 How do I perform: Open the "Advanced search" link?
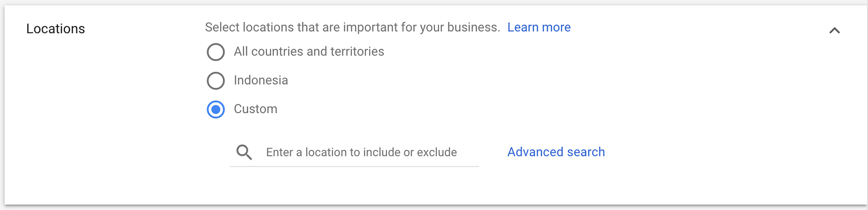pyautogui.click(x=556, y=152)
